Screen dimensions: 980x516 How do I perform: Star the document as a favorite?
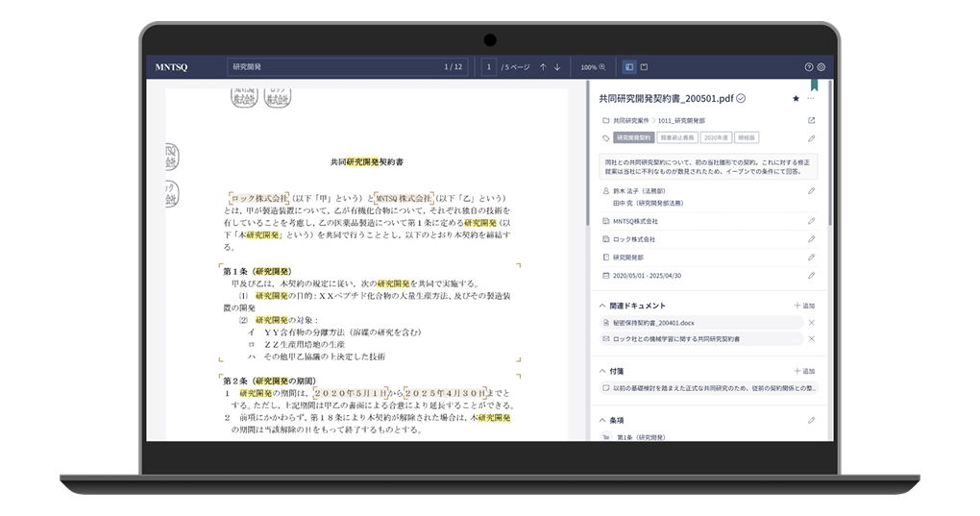[796, 98]
